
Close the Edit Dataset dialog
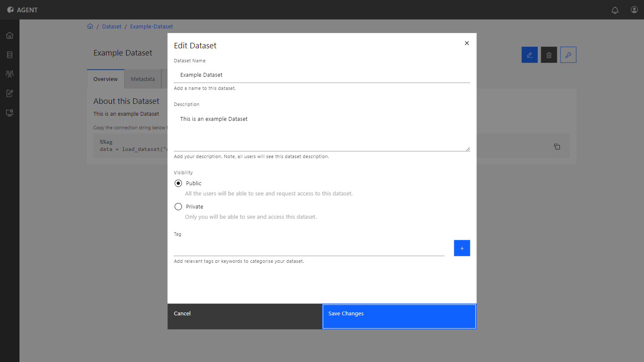(466, 43)
